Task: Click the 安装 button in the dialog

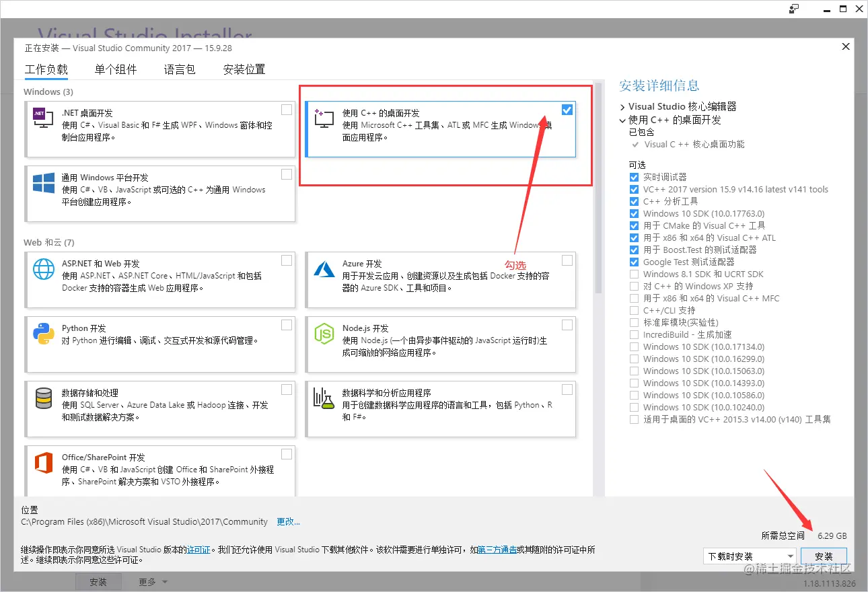Action: coord(824,556)
